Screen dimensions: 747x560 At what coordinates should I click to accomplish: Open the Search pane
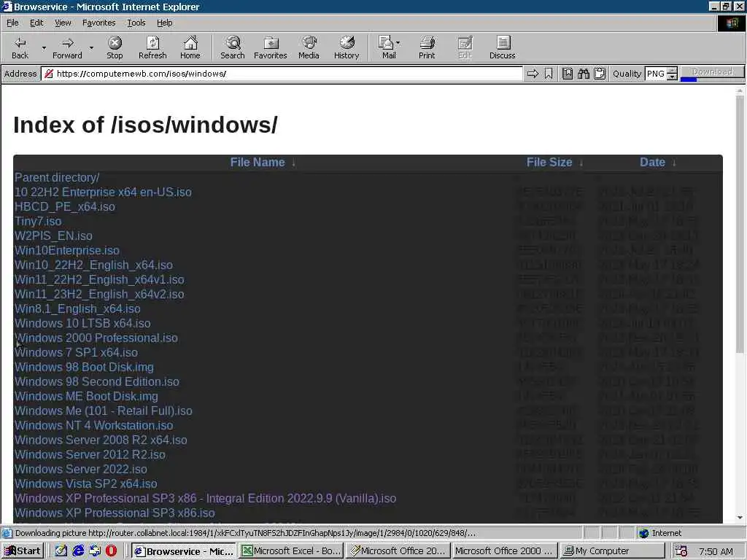(x=233, y=47)
